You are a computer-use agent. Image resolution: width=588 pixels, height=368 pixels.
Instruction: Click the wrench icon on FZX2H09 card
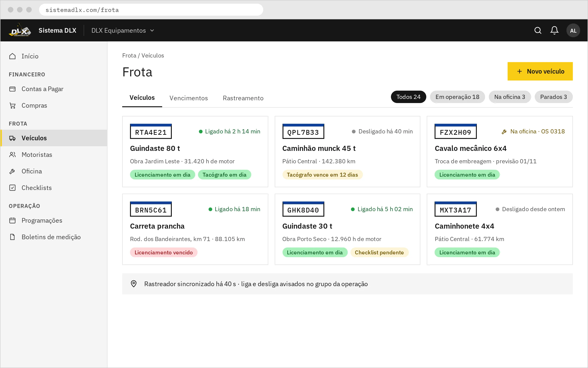[x=504, y=132]
